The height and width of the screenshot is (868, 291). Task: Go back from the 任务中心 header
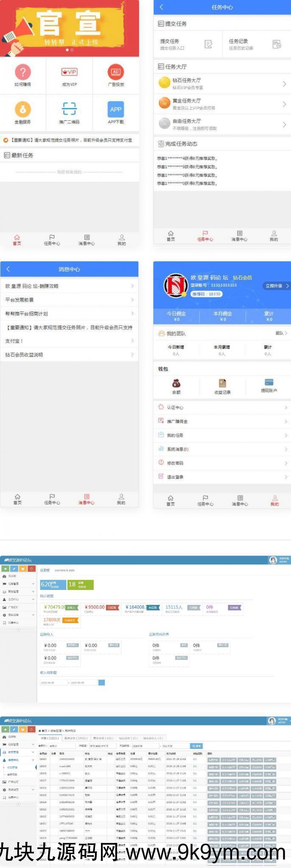161,7
